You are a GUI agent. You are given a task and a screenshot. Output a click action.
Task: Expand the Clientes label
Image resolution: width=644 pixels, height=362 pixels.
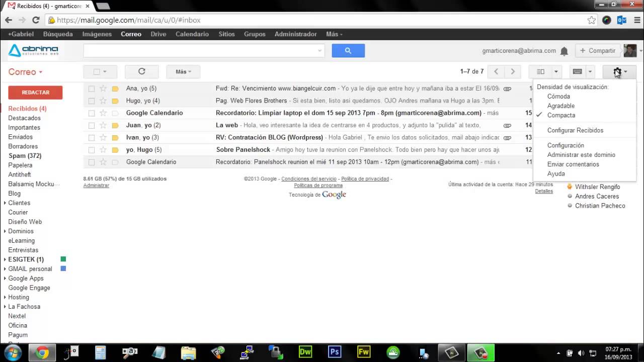[5, 203]
